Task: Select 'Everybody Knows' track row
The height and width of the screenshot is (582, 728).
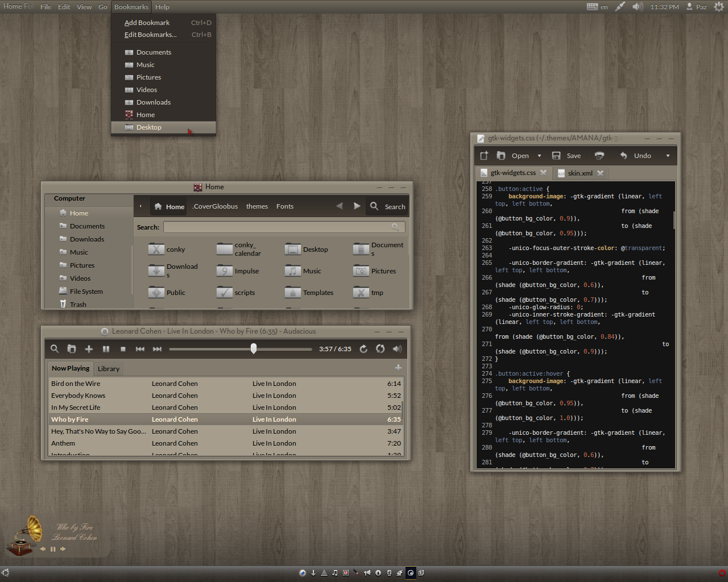Action: pyautogui.click(x=226, y=396)
